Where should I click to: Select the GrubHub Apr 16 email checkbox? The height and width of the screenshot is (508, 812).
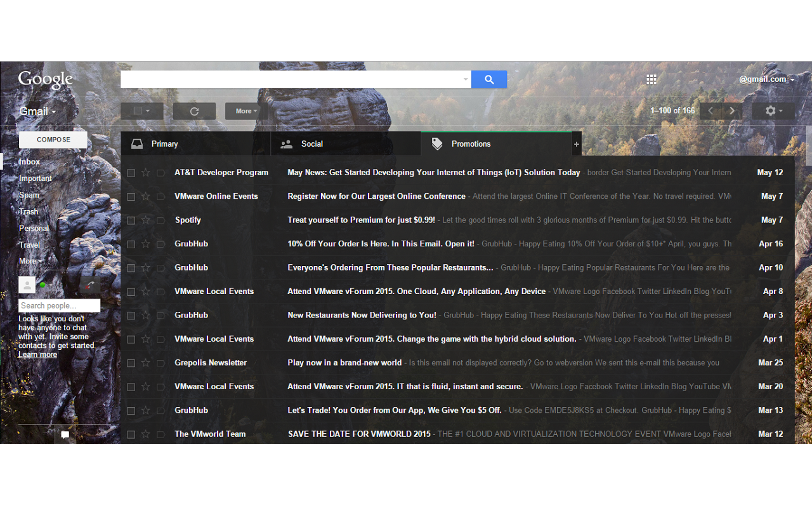point(131,244)
